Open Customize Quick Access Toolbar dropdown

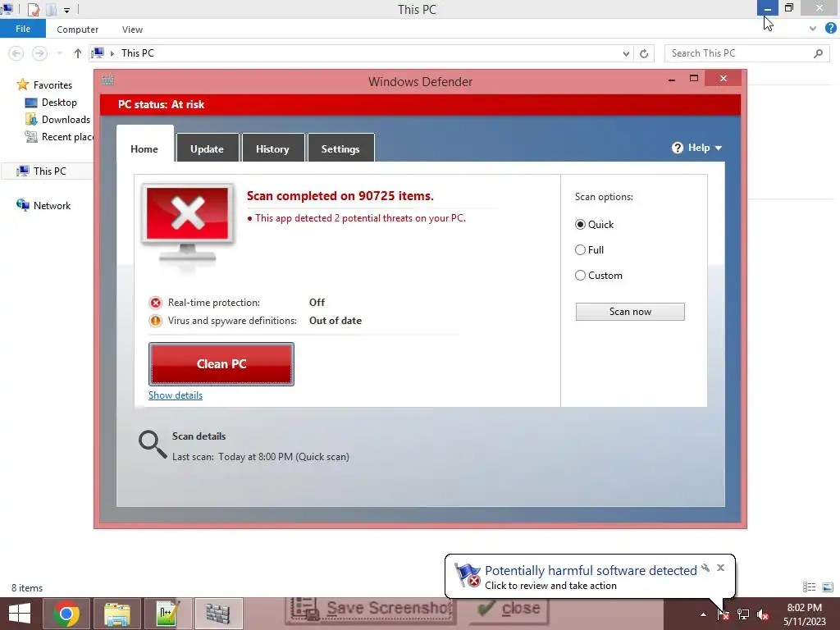click(66, 10)
